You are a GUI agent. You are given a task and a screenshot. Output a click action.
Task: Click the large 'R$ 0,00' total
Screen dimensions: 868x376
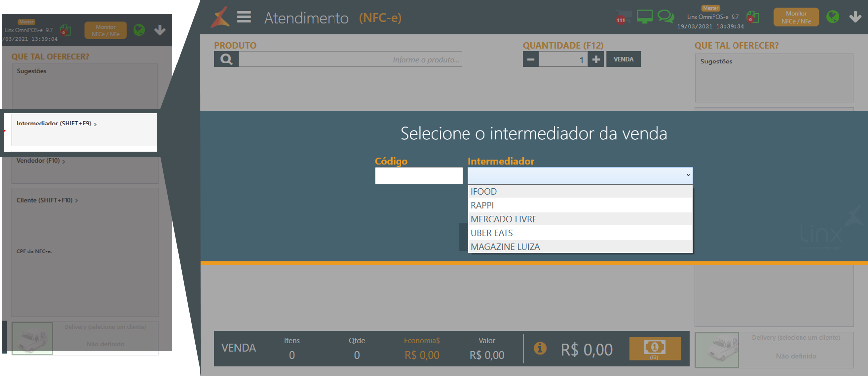(587, 350)
